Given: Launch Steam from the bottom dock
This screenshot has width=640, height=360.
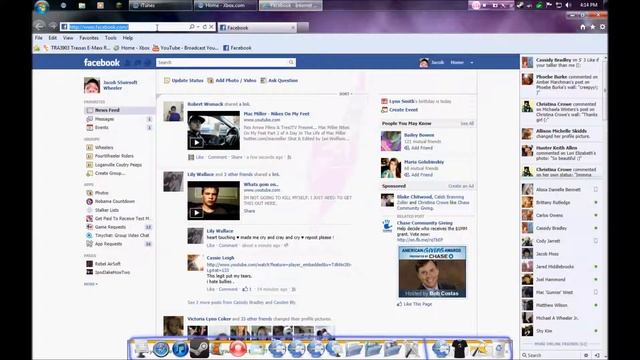Looking at the screenshot, I should pos(199,349).
